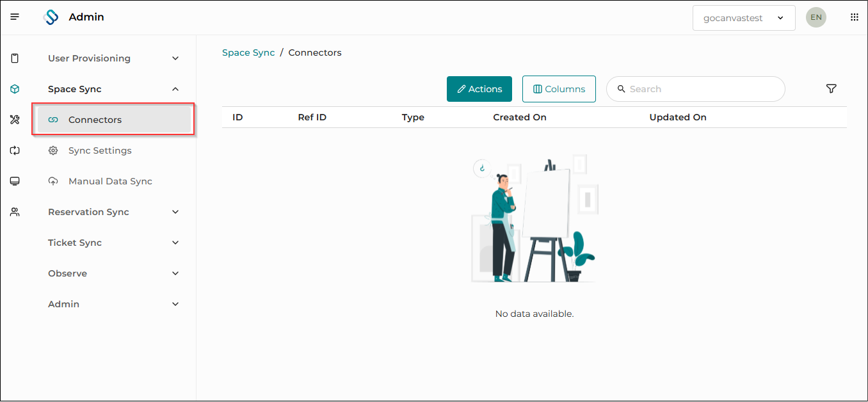Collapse the Space Sync section
The width and height of the screenshot is (868, 402).
[x=114, y=89]
